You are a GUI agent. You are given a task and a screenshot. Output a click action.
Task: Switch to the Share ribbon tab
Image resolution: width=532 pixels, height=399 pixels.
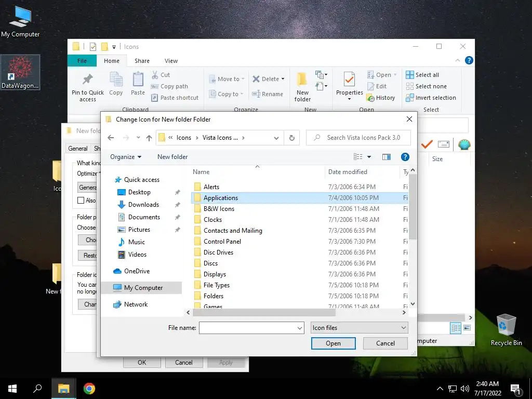[x=142, y=61]
